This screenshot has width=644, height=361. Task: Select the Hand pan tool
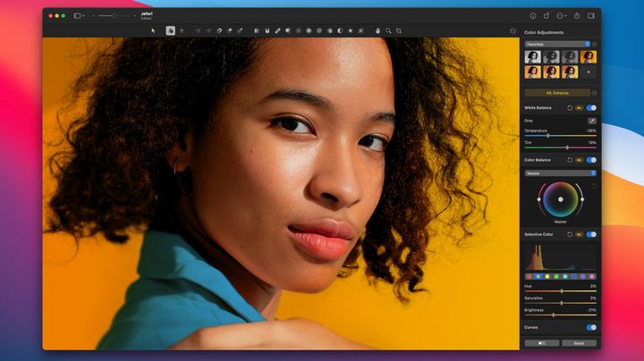(x=377, y=30)
